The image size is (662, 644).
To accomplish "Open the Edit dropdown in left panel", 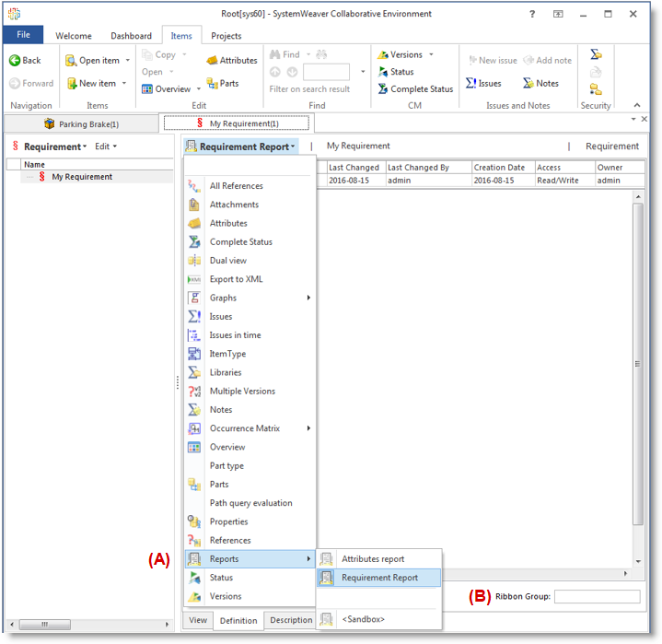I will [106, 146].
